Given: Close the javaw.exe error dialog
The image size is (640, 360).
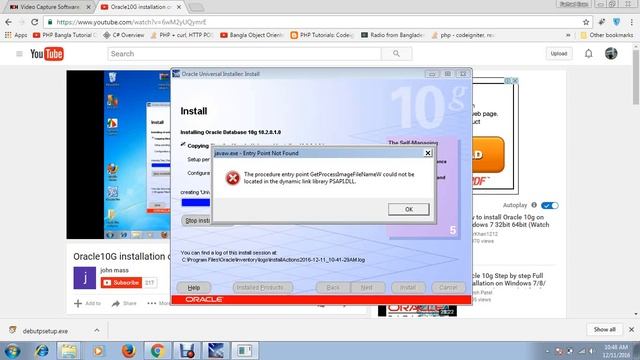Looking at the screenshot, I should [x=427, y=153].
